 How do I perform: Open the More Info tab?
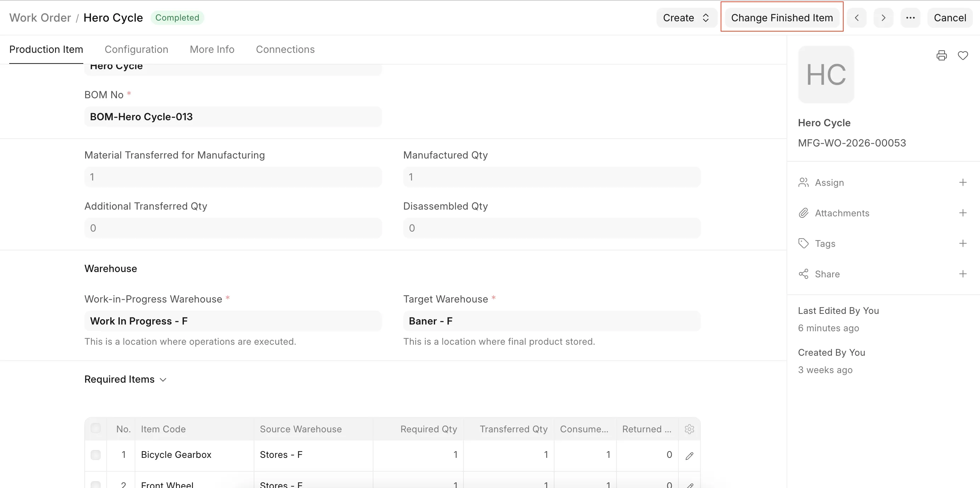point(212,50)
